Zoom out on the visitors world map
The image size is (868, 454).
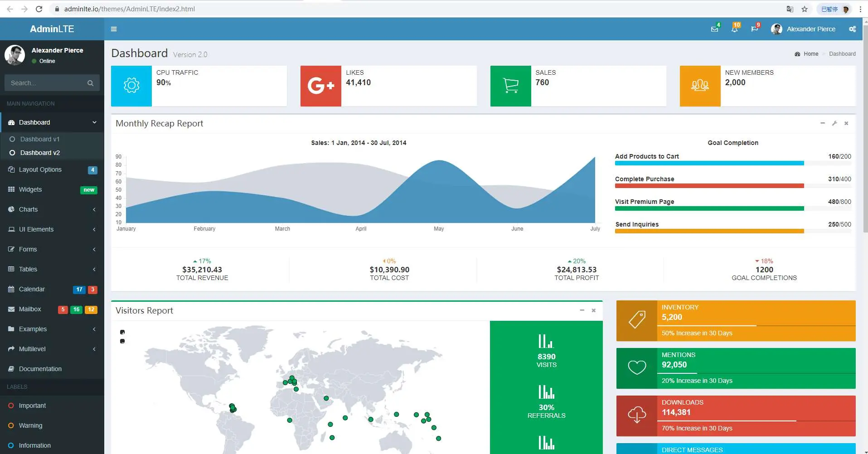[x=122, y=341]
